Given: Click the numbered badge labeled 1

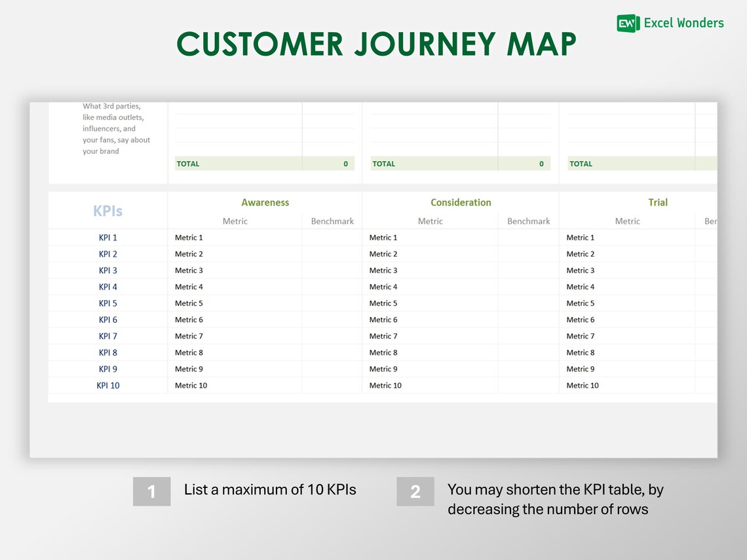Looking at the screenshot, I should [152, 490].
